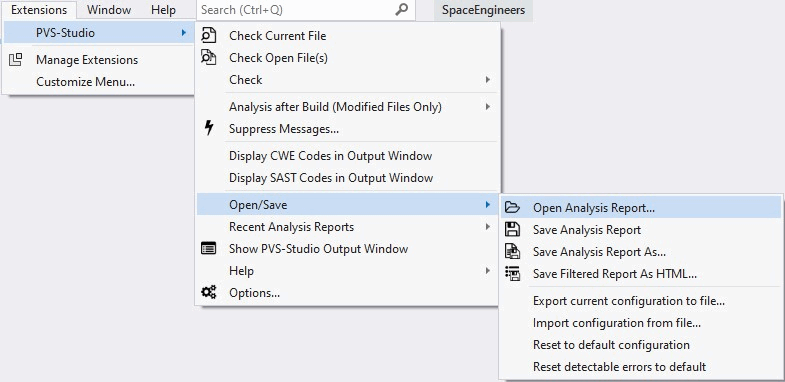Click the Save Analysis Report As icon
785x382 pixels.
coord(512,251)
